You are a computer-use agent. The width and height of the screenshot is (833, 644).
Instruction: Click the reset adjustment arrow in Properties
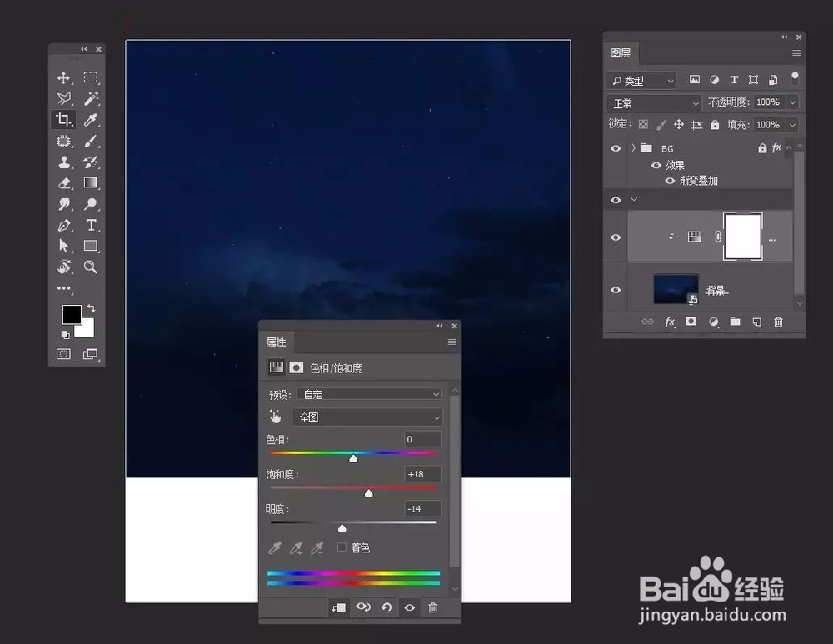(387, 608)
